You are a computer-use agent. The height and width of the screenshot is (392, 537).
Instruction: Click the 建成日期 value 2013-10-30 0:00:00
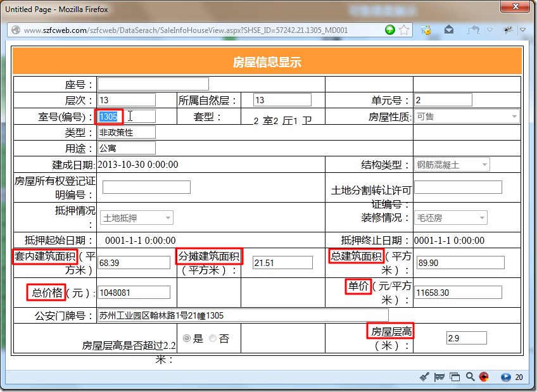click(138, 165)
